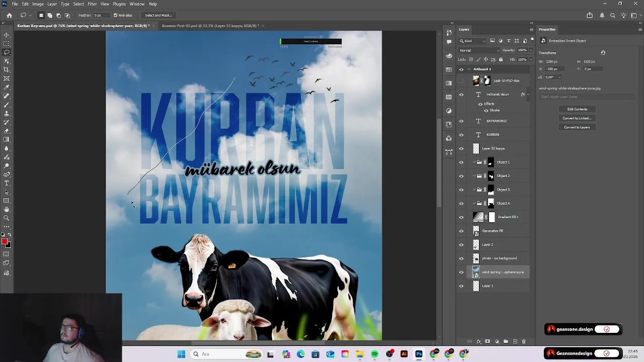
Task: Collapse effects on mübarek olsun layer
Action: [x=528, y=95]
